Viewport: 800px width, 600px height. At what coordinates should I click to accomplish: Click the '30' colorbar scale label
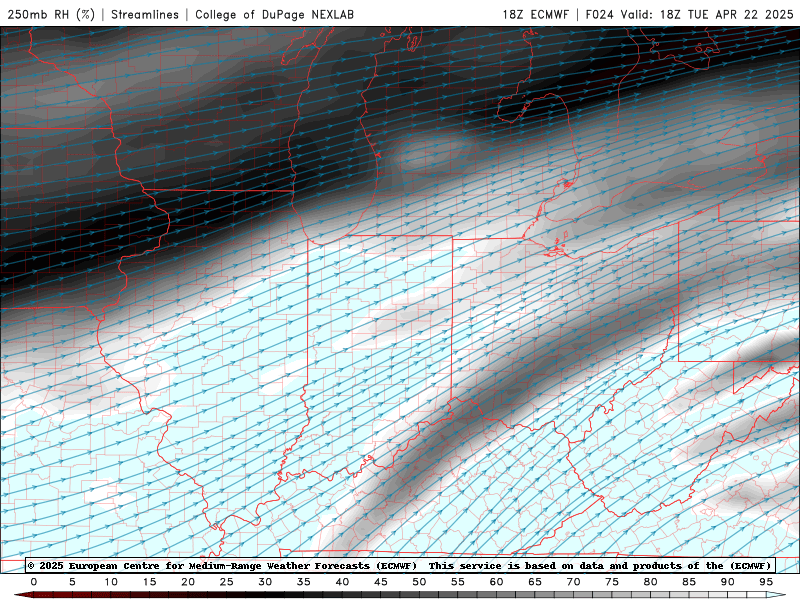(x=265, y=582)
